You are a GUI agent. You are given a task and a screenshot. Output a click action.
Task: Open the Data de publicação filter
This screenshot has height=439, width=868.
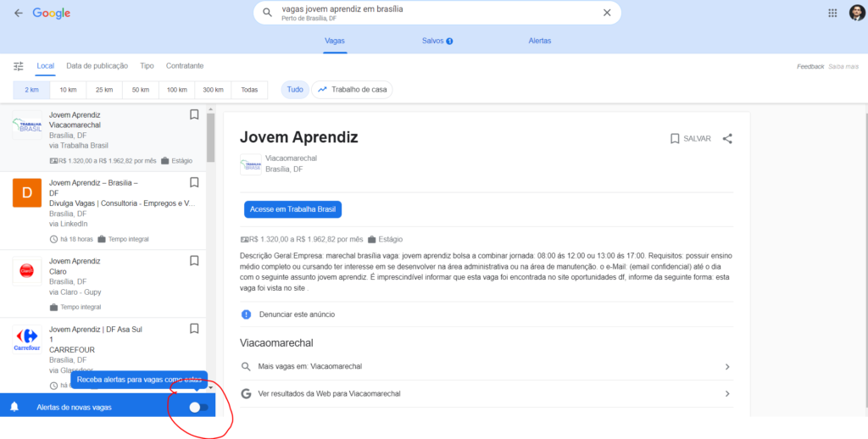pyautogui.click(x=97, y=66)
